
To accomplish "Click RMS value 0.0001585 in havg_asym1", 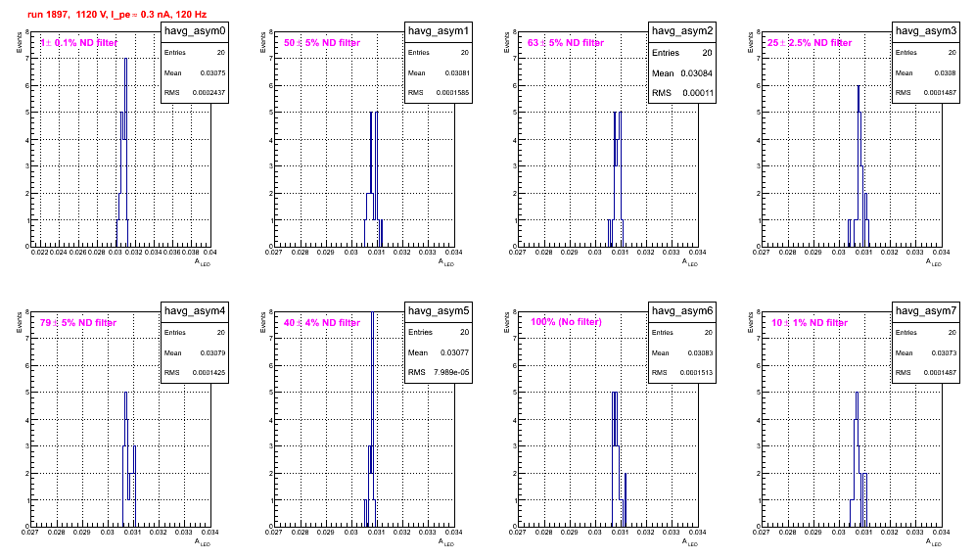I will coord(452,93).
